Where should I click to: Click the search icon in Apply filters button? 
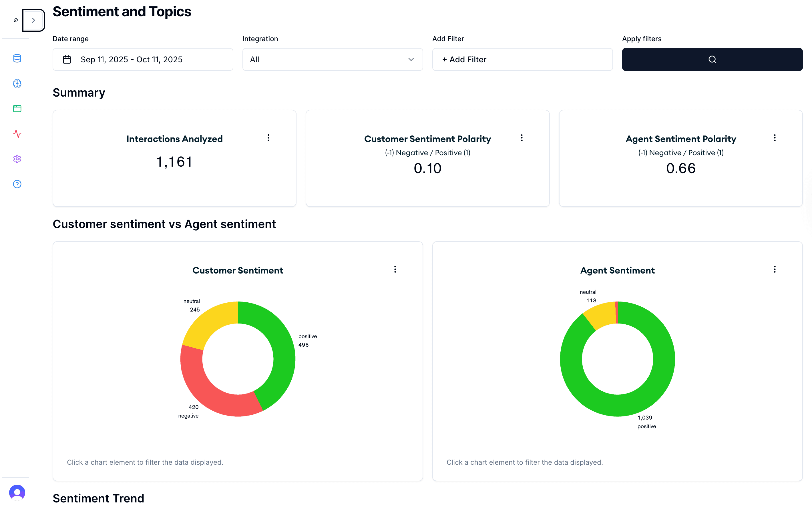(x=712, y=59)
